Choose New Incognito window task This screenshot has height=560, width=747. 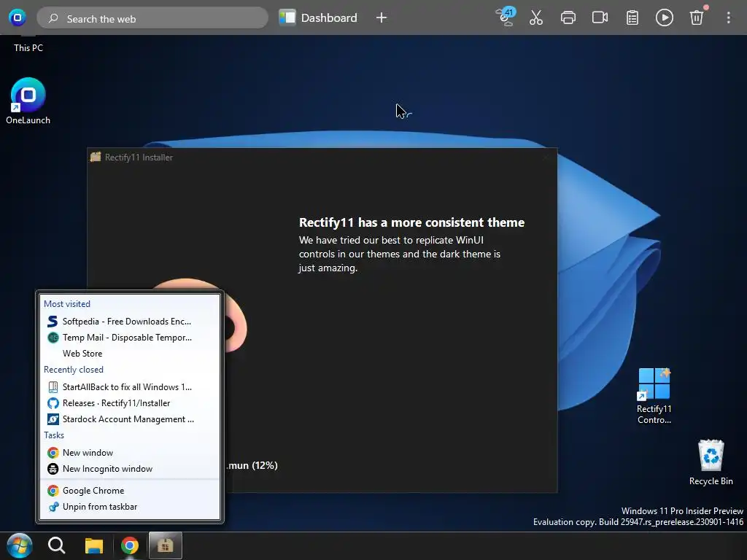130,469
